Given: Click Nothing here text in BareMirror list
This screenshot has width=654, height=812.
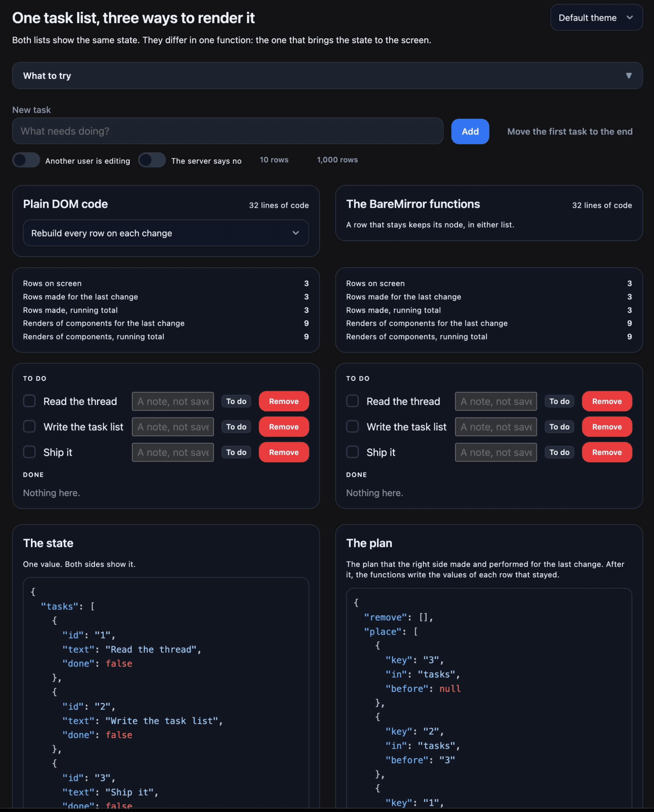Looking at the screenshot, I should point(374,493).
